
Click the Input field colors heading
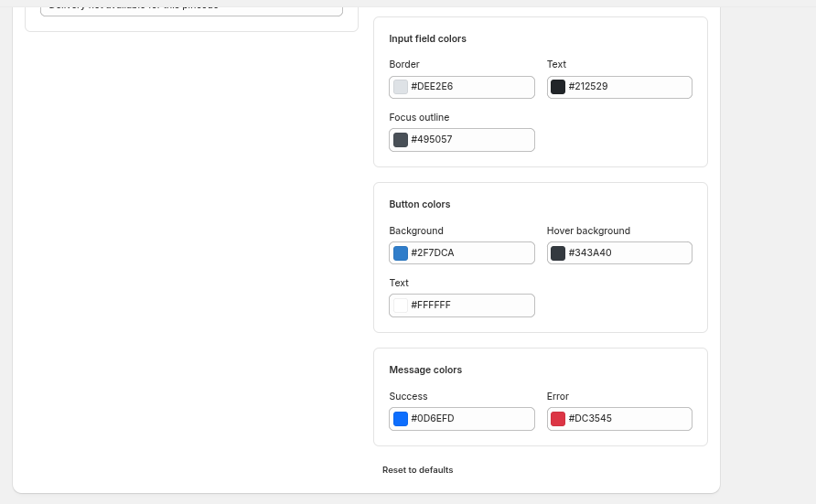click(x=427, y=38)
